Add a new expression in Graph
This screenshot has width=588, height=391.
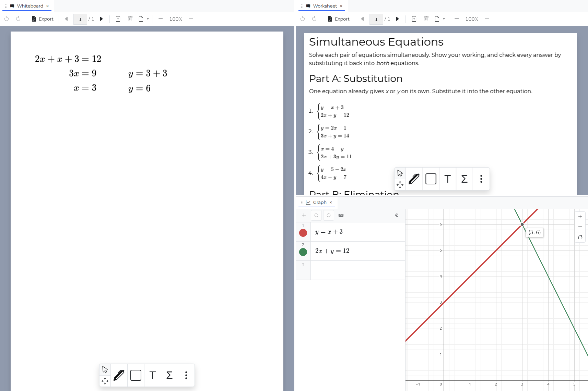[x=304, y=215]
